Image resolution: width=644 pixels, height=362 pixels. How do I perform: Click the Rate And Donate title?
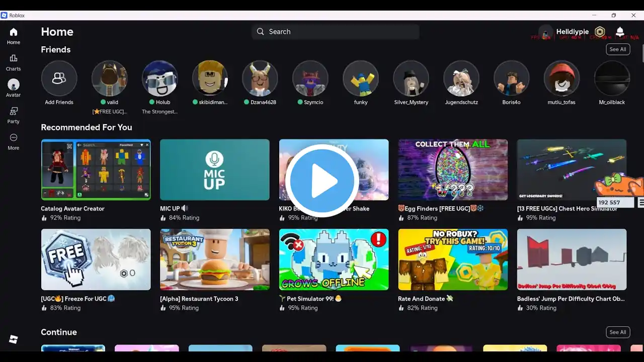426,299
